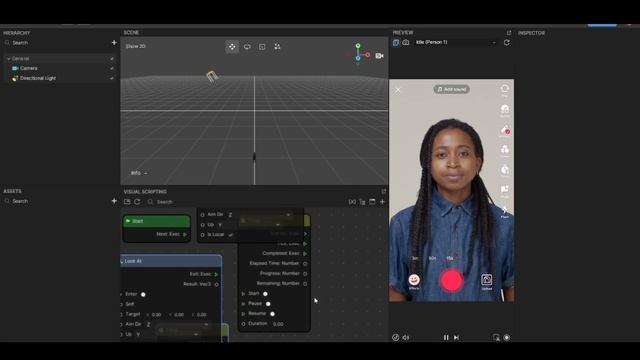The height and width of the screenshot is (360, 640).
Task: Collapse the Look At node
Action: point(122,261)
